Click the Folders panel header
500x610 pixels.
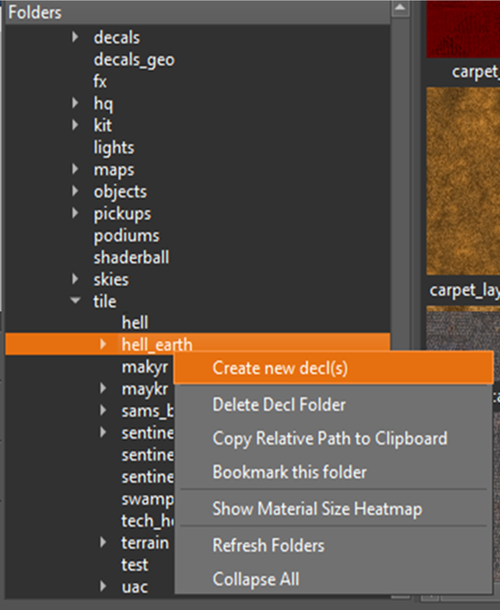pyautogui.click(x=198, y=12)
